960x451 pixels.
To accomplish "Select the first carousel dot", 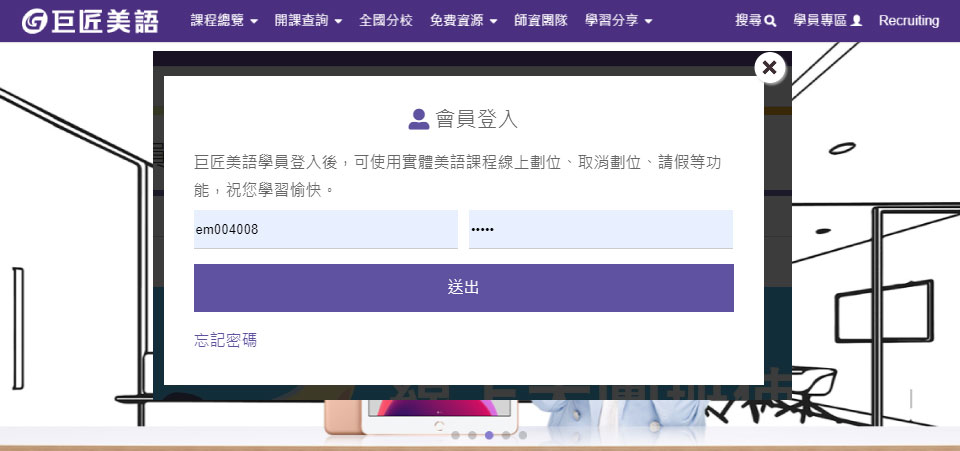I will coord(456,436).
